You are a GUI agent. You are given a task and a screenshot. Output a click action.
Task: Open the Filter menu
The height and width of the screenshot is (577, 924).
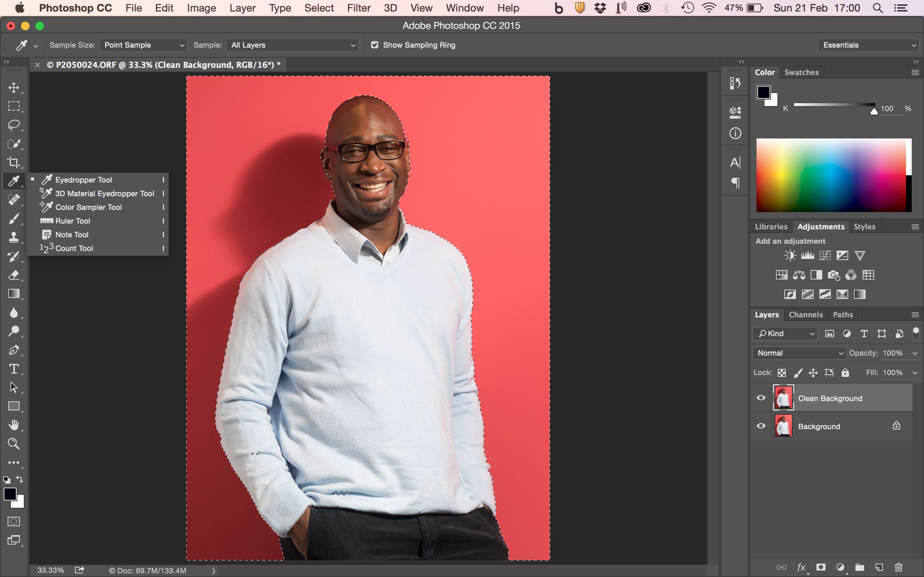click(358, 8)
